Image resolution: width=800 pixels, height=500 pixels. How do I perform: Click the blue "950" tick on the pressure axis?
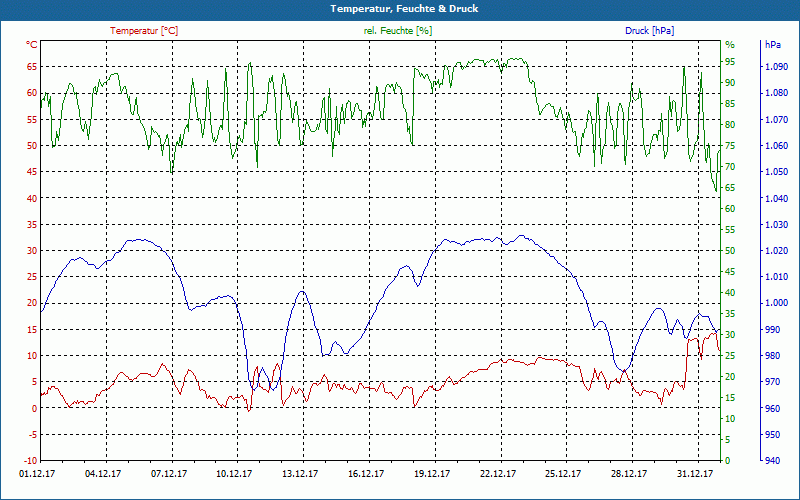pos(773,435)
